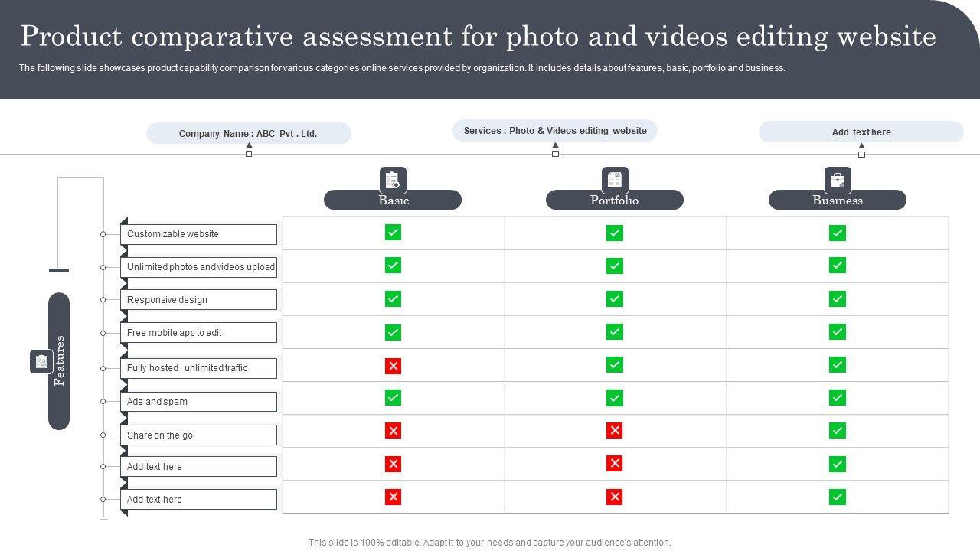The height and width of the screenshot is (551, 980).
Task: Click the Basic plan document icon
Action: [393, 180]
